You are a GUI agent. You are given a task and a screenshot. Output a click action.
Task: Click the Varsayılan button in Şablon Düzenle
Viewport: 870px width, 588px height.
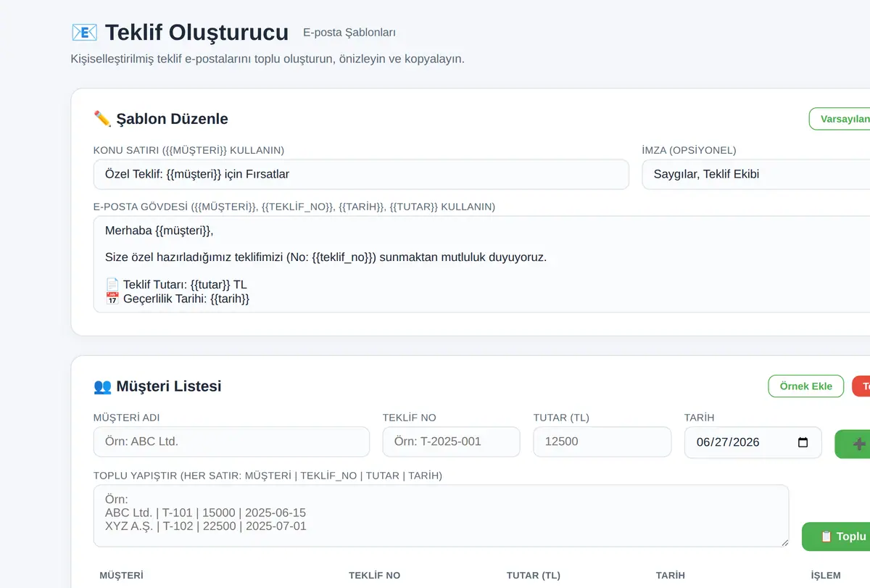pyautogui.click(x=840, y=119)
